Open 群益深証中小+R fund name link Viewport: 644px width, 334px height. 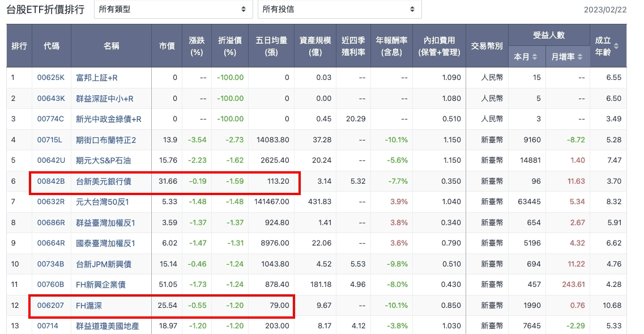click(105, 98)
